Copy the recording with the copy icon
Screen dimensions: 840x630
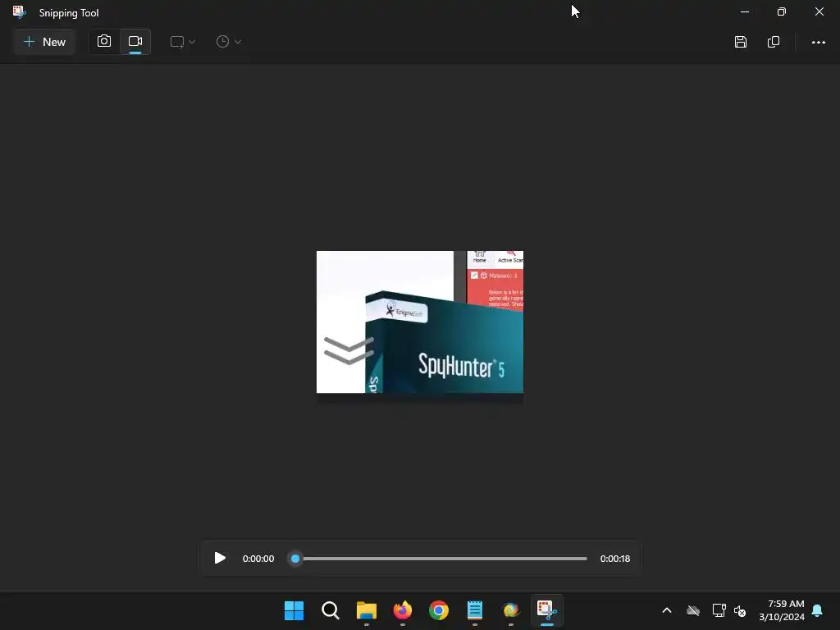coord(773,42)
